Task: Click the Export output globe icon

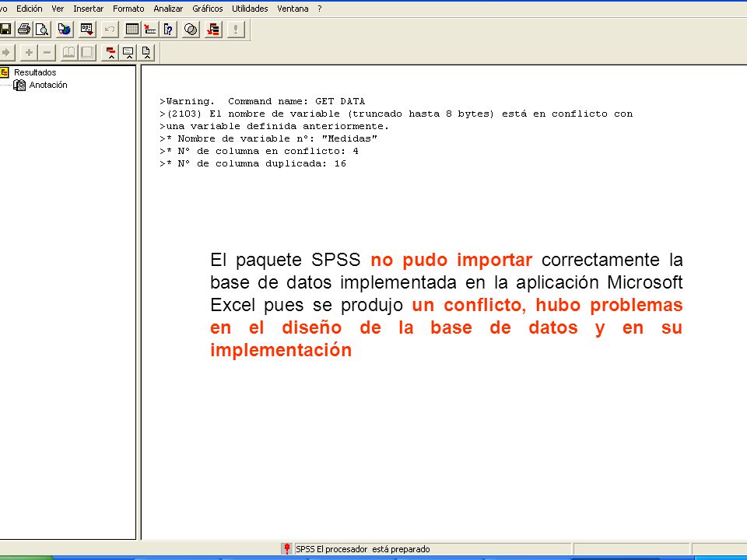Action: [x=65, y=30]
